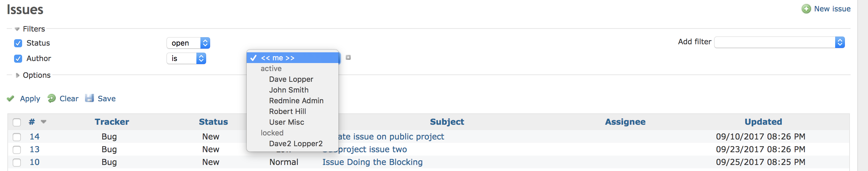Click the green Apply checkmark icon
868x171 pixels.
point(10,99)
